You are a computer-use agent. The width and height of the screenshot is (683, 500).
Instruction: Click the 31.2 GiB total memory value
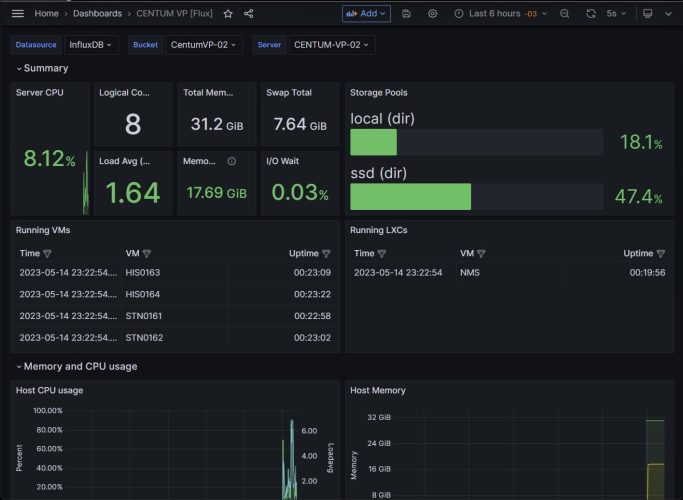point(217,125)
